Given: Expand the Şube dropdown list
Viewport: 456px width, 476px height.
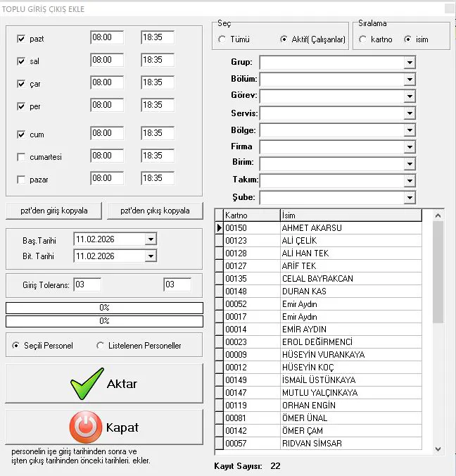Looking at the screenshot, I should pyautogui.click(x=410, y=198).
